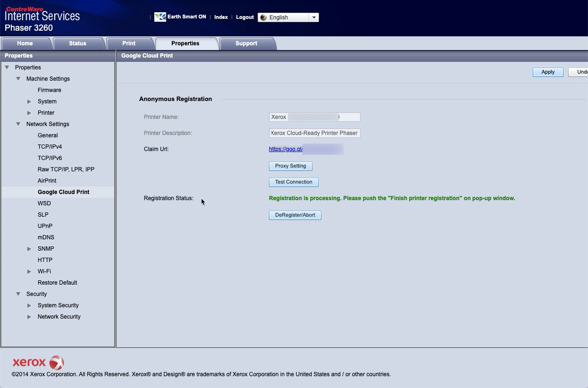This screenshot has height=388, width=588.
Task: Select Google Cloud Print tree item
Action: [64, 192]
